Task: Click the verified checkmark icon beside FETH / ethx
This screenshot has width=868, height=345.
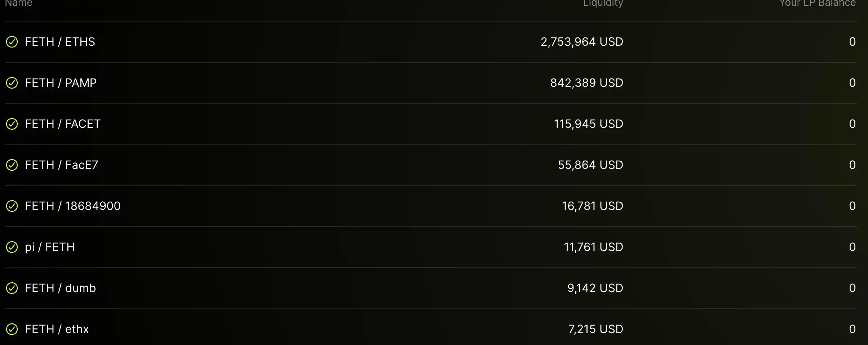Action: pos(12,329)
